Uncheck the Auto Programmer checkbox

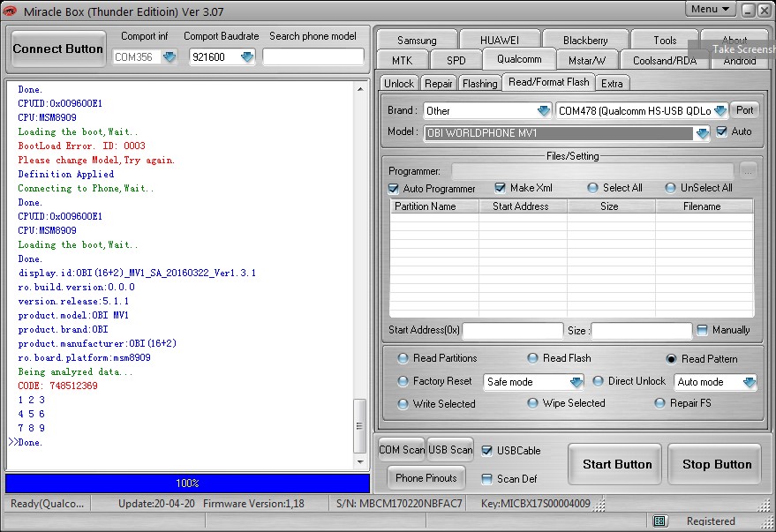pos(394,189)
